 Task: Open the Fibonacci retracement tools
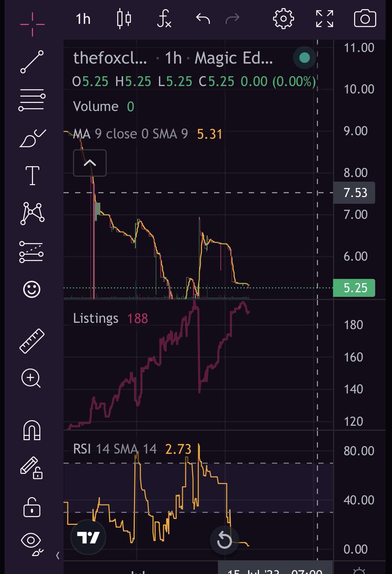[32, 100]
